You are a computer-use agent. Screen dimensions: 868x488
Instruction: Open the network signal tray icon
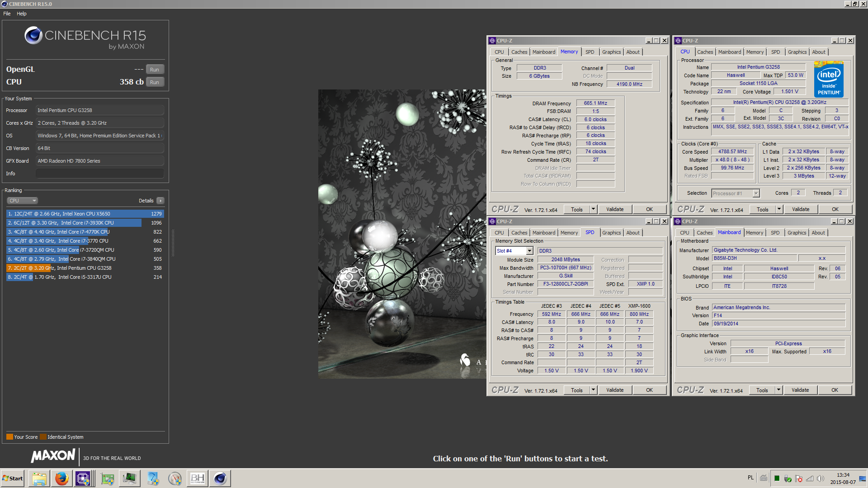pyautogui.click(x=810, y=479)
